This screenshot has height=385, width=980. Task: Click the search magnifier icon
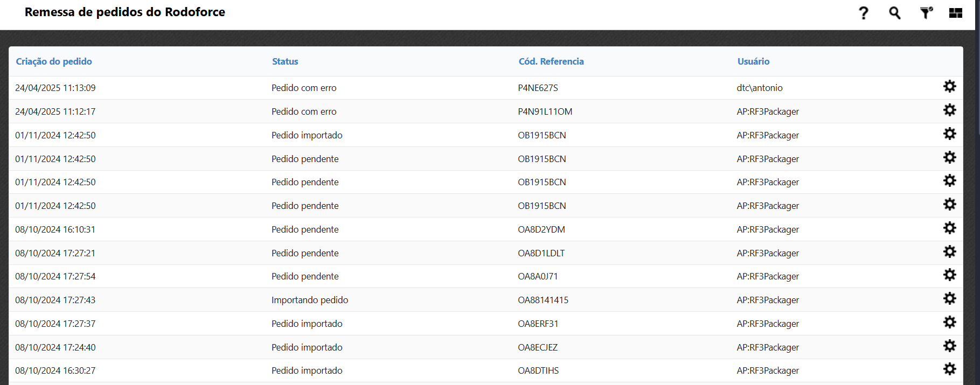894,13
